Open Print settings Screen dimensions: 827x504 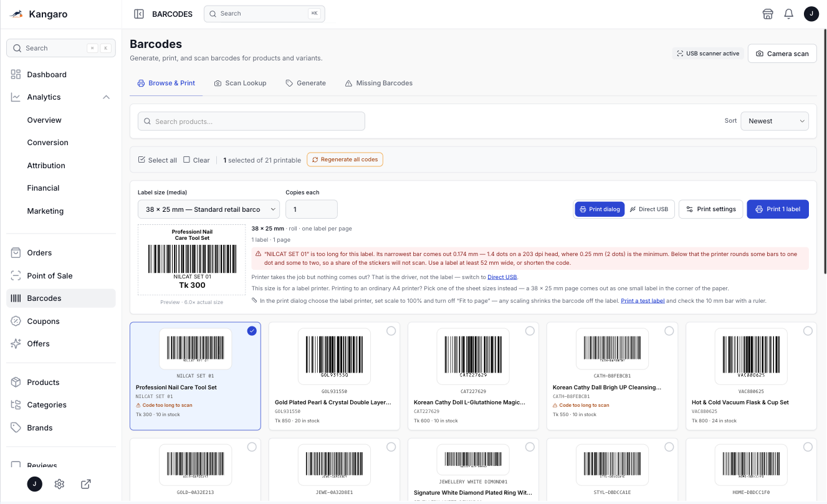pyautogui.click(x=711, y=209)
